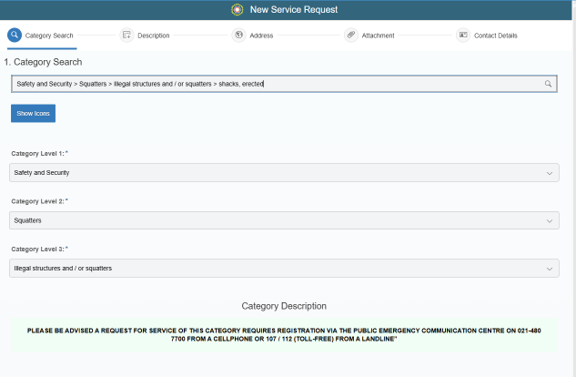Viewport: 576px width, 377px height.
Task: Click the '1. Category Search' heading
Action: pos(43,62)
